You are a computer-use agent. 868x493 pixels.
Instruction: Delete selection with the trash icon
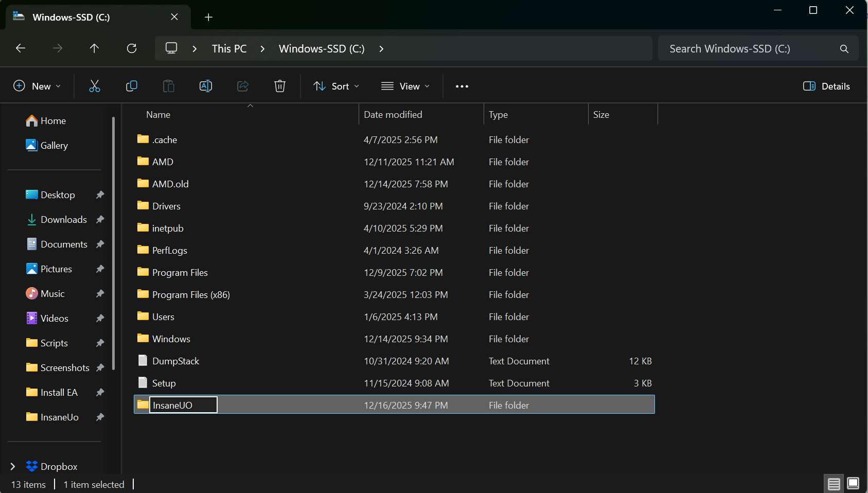pyautogui.click(x=280, y=86)
